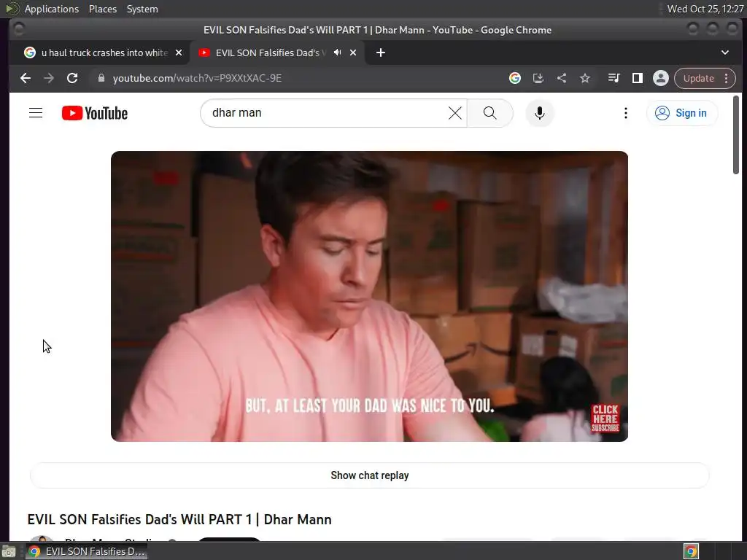Open the Places menu

coord(102,9)
